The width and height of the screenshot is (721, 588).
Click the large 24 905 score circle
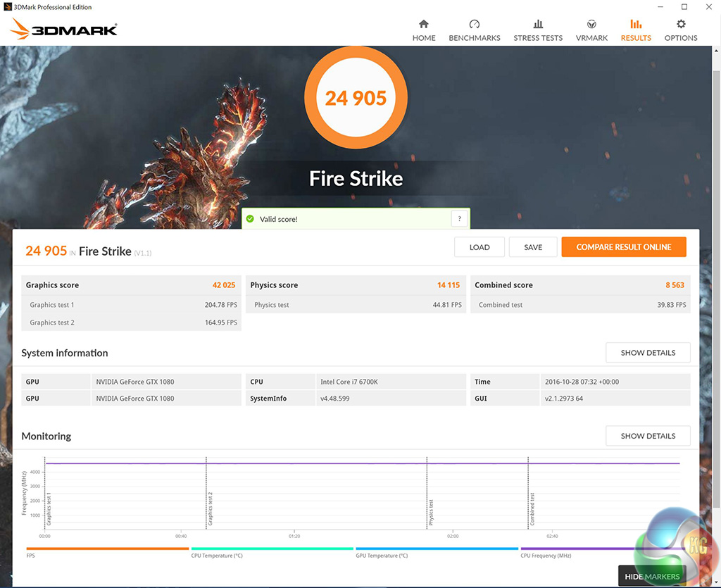pyautogui.click(x=356, y=97)
